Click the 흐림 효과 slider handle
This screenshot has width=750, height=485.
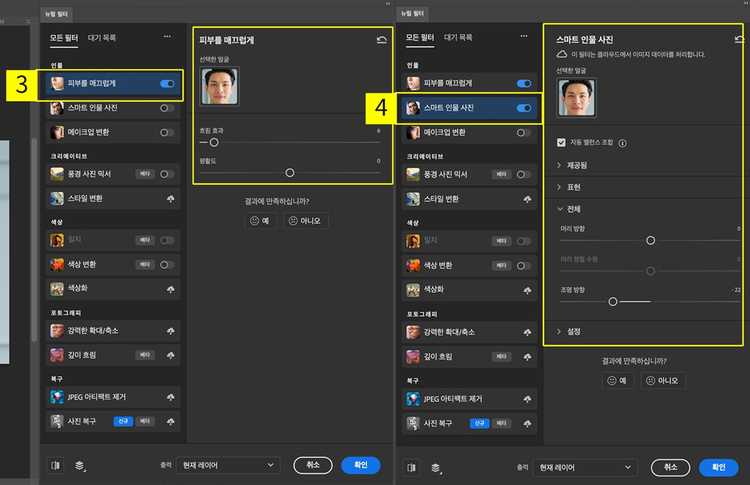pos(214,143)
